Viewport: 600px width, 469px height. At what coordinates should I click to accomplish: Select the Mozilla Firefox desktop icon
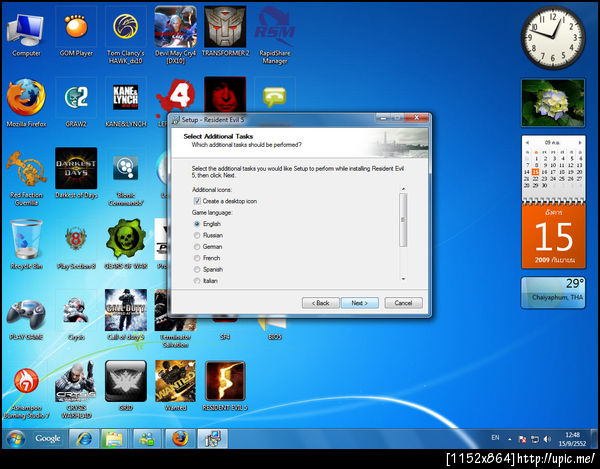26,103
